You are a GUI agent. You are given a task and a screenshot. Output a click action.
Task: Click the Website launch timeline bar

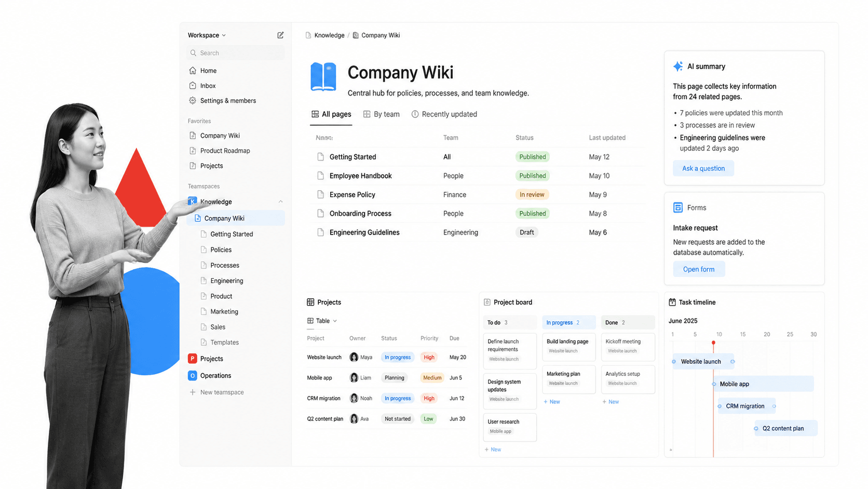(702, 362)
